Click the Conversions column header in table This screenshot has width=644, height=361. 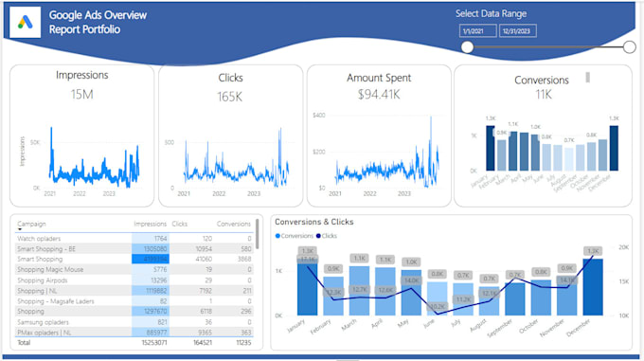click(x=233, y=224)
